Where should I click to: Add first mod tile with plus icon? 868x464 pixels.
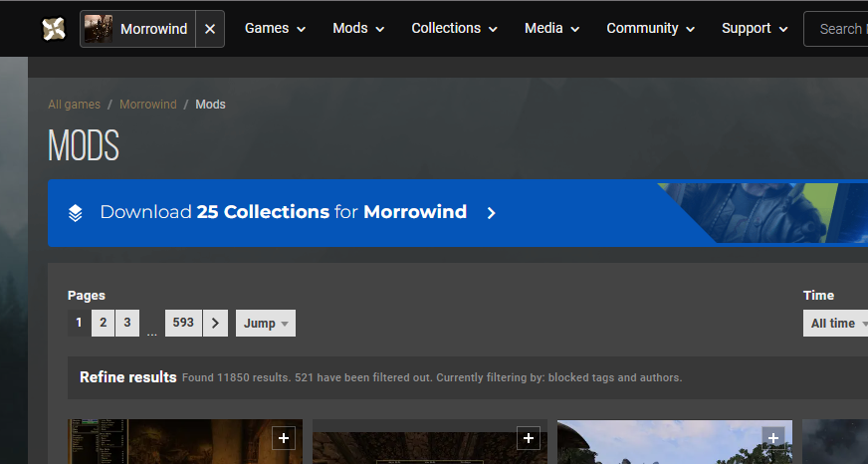tap(284, 438)
